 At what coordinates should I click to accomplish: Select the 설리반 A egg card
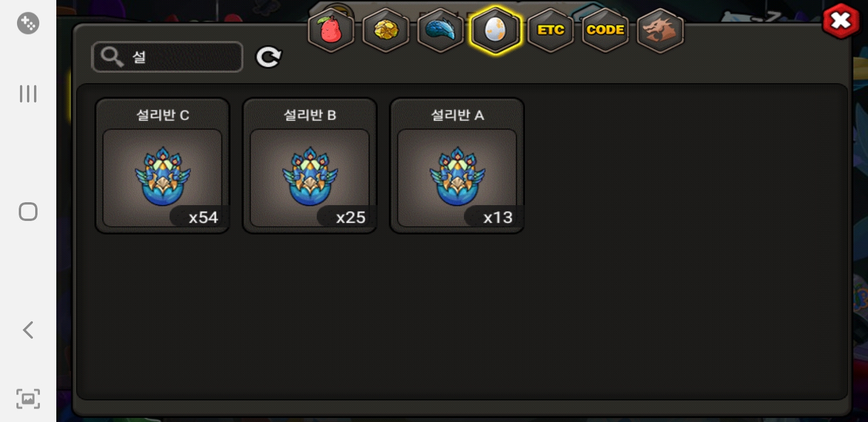point(457,165)
